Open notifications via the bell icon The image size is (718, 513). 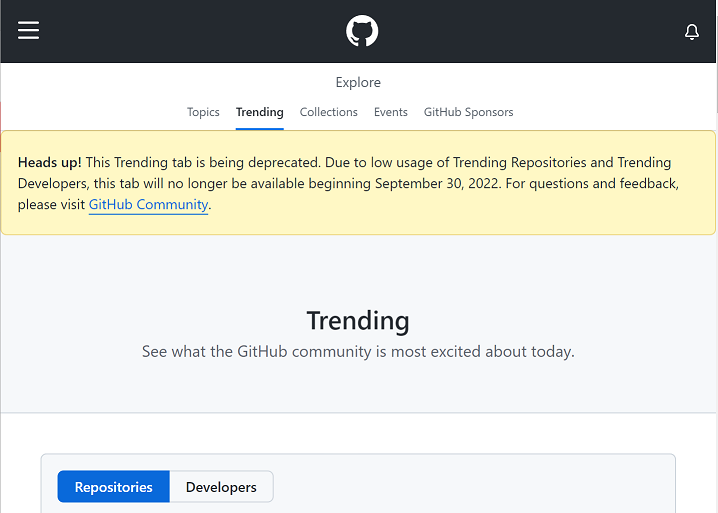pos(691,32)
